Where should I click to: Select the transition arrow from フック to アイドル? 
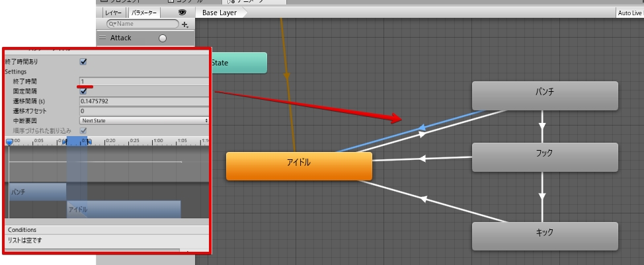[422, 159]
